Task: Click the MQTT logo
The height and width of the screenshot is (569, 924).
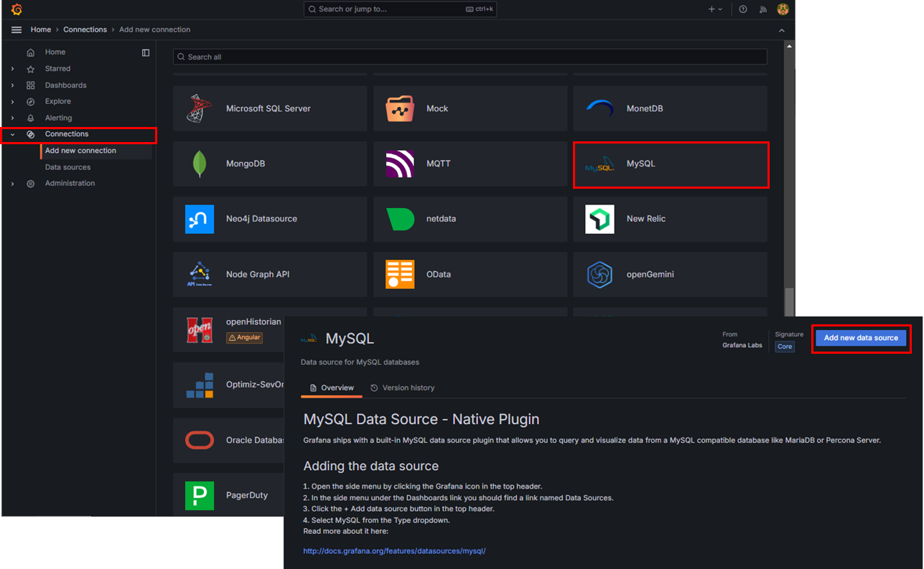Action: point(399,164)
